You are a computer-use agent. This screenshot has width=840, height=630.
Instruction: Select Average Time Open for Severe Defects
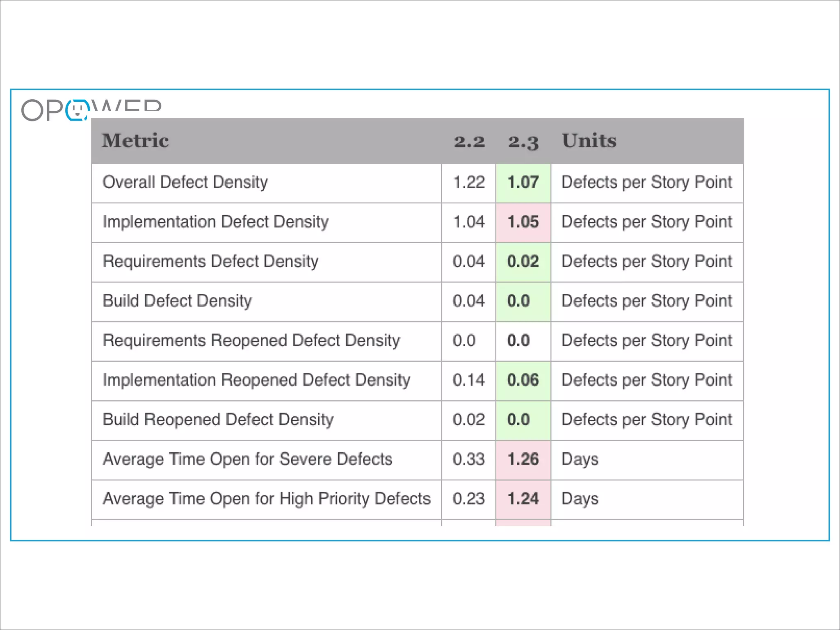pyautogui.click(x=247, y=459)
